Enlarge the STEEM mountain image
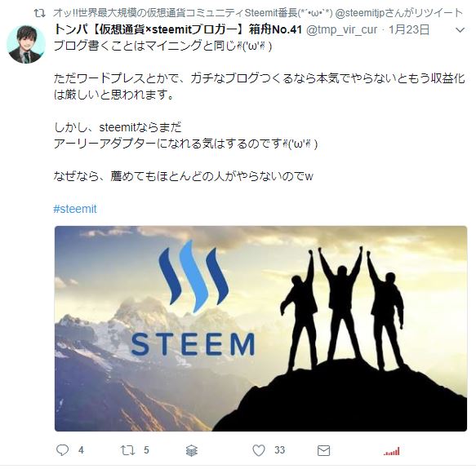Image resolution: width=476 pixels, height=469 pixels. click(260, 329)
